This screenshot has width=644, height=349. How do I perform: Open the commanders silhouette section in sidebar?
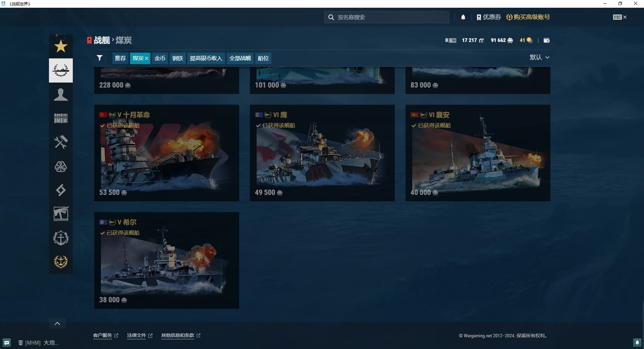tap(61, 95)
